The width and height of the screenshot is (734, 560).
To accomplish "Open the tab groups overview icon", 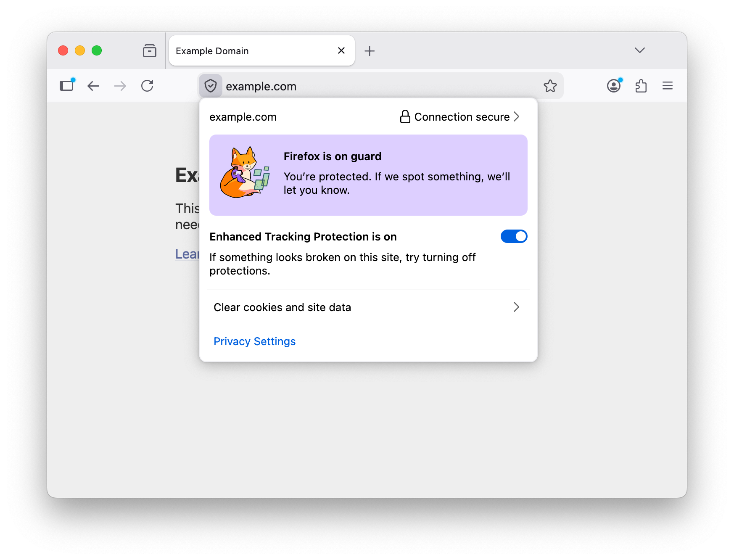I will pos(149,50).
